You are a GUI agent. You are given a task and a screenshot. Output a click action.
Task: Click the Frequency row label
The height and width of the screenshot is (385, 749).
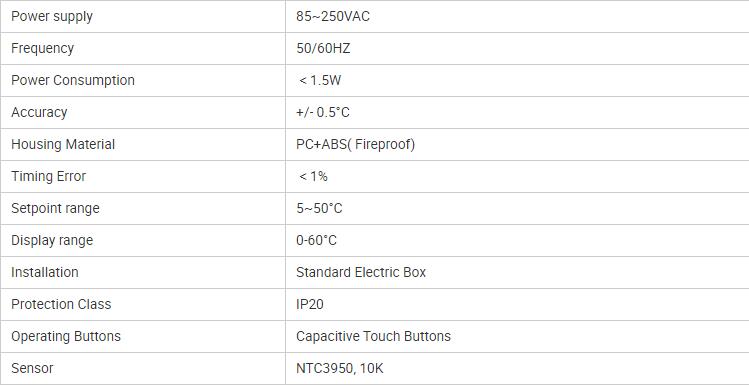click(42, 48)
